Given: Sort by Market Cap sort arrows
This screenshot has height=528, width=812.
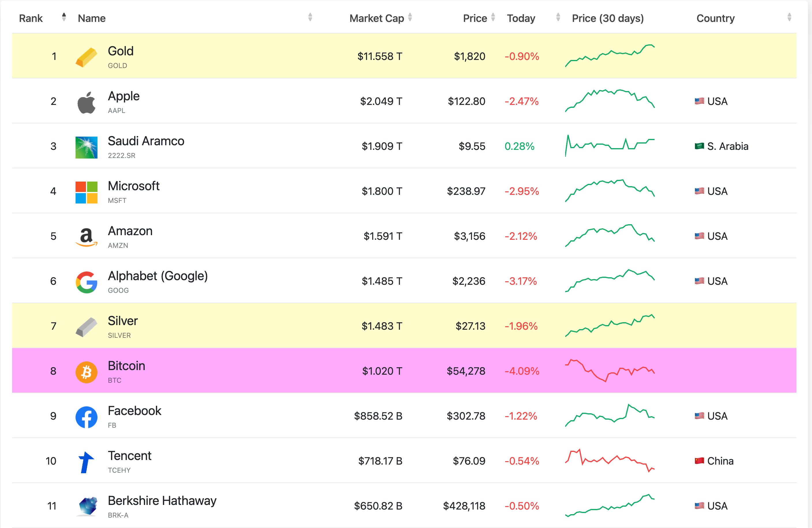Looking at the screenshot, I should coord(410,17).
